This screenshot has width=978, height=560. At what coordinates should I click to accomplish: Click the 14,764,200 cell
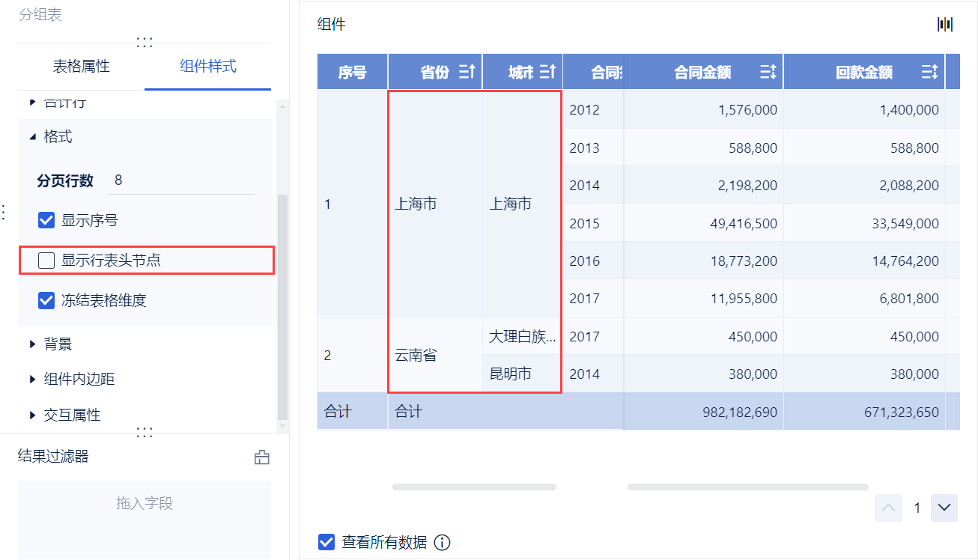[x=864, y=261]
